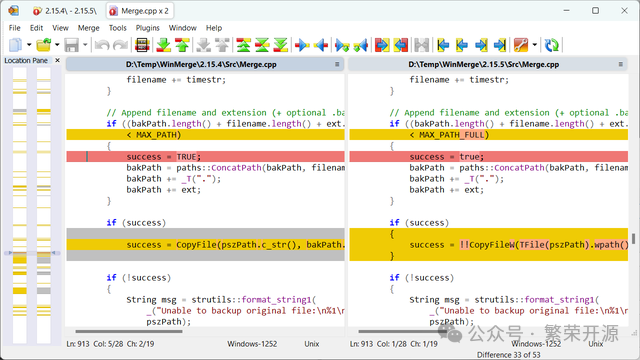Click the New document toolbar icon
This screenshot has width=640, height=360.
pos(16,45)
